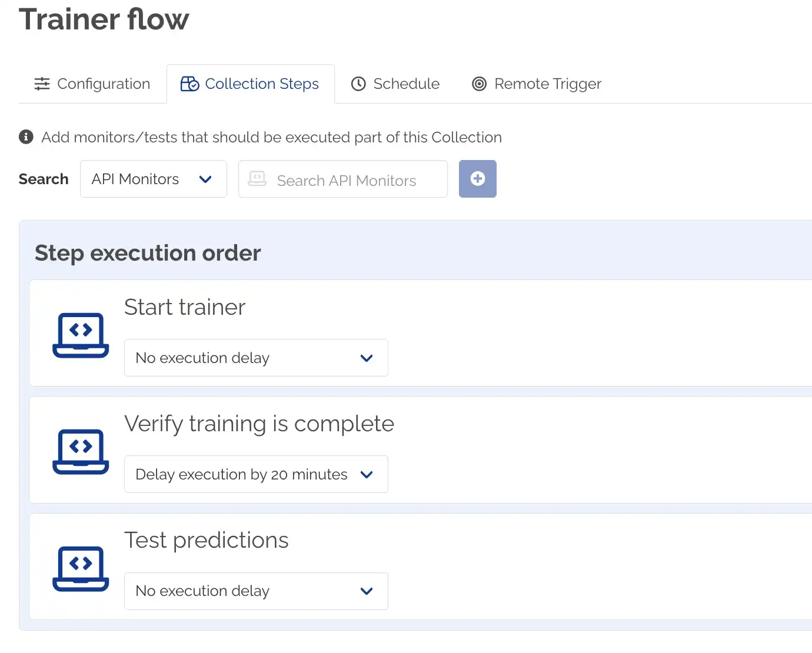Expand Start trainer execution delay dropdown
This screenshot has width=812, height=653.
pyautogui.click(x=256, y=358)
